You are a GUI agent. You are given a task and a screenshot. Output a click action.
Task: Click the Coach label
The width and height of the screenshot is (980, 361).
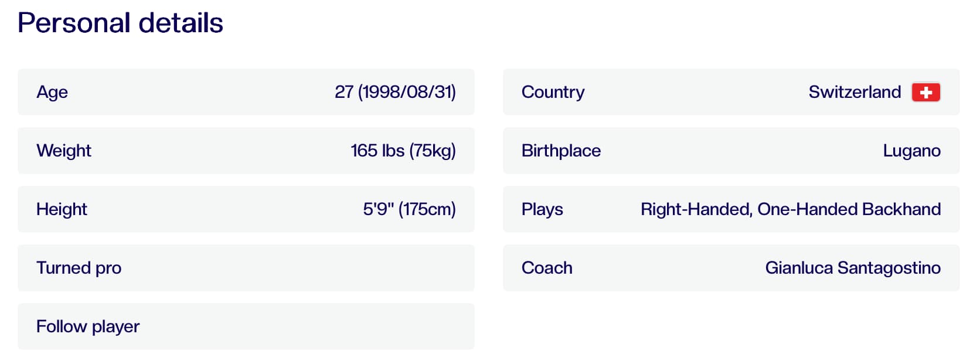(547, 268)
